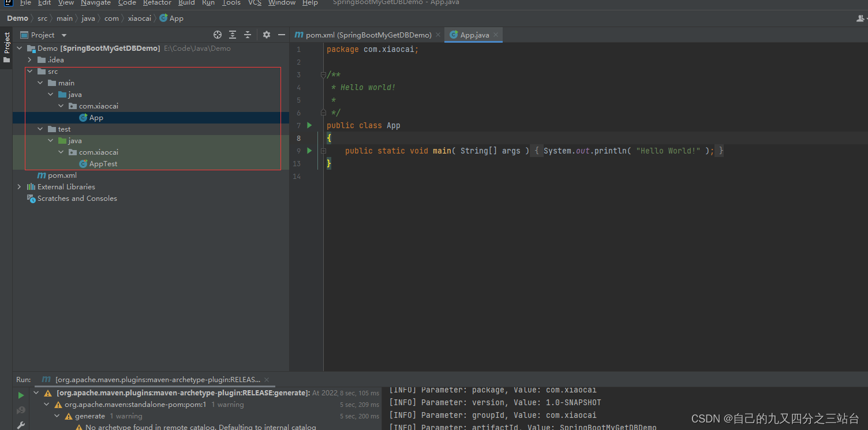Open the Build menu
The image size is (868, 430).
click(186, 3)
